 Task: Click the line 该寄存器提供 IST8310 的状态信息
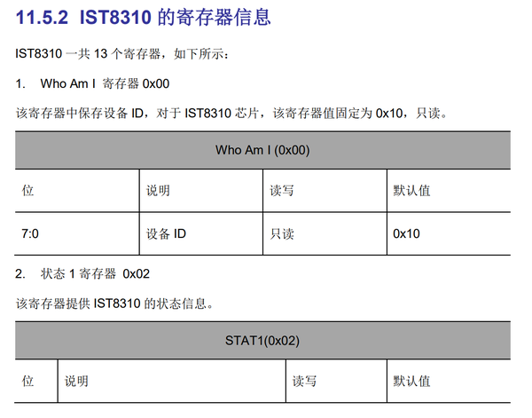[114, 303]
